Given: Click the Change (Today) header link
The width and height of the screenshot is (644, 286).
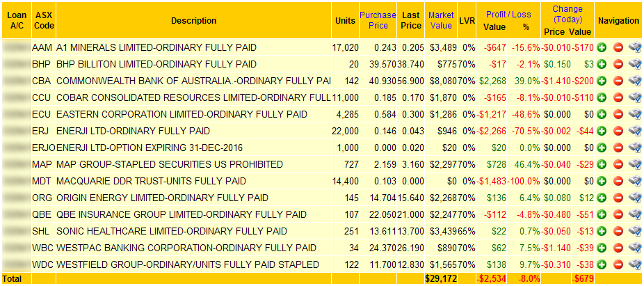Looking at the screenshot, I should [567, 14].
